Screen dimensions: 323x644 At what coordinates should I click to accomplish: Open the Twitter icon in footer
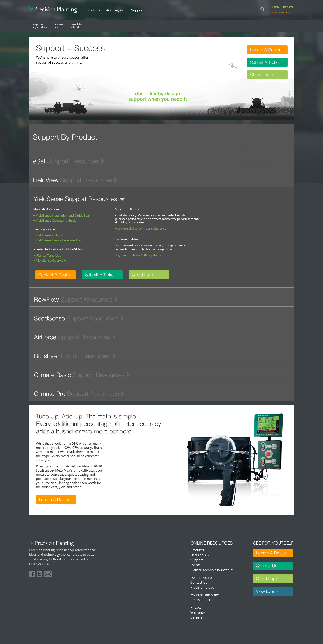tap(40, 574)
